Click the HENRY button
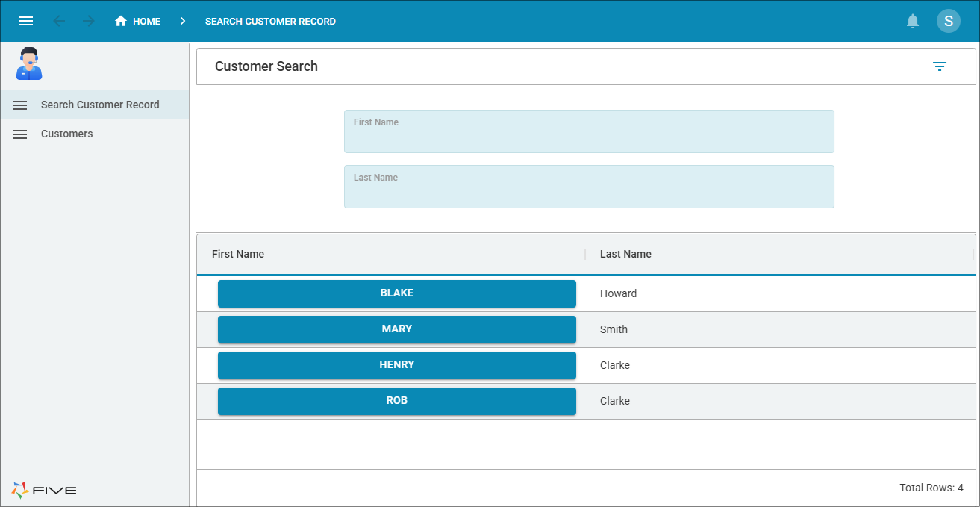 [x=397, y=365]
